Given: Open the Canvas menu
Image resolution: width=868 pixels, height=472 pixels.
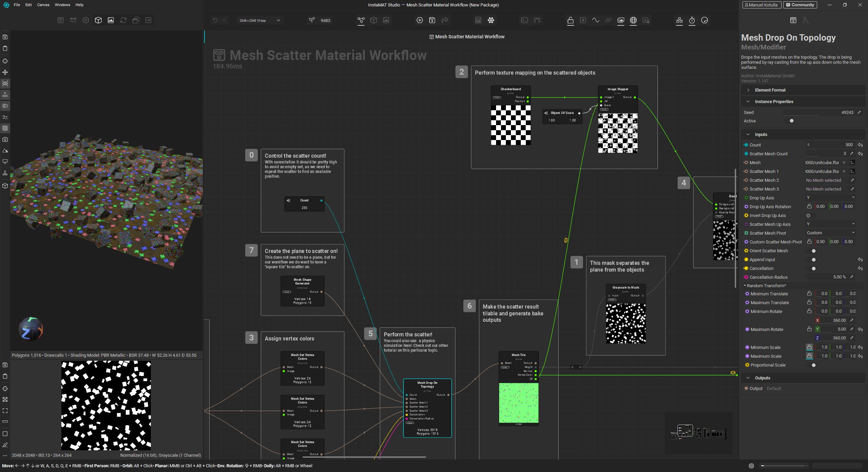Looking at the screenshot, I should point(43,5).
